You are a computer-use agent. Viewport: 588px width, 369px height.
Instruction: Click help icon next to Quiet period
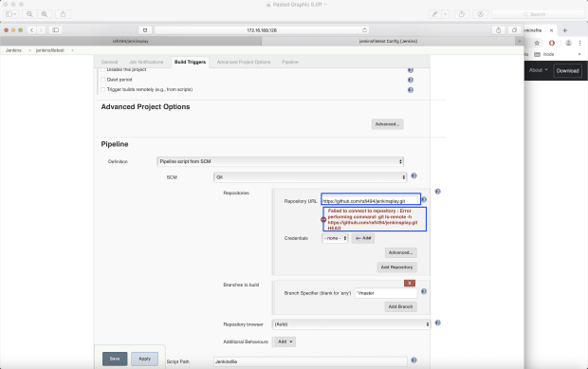tap(411, 80)
